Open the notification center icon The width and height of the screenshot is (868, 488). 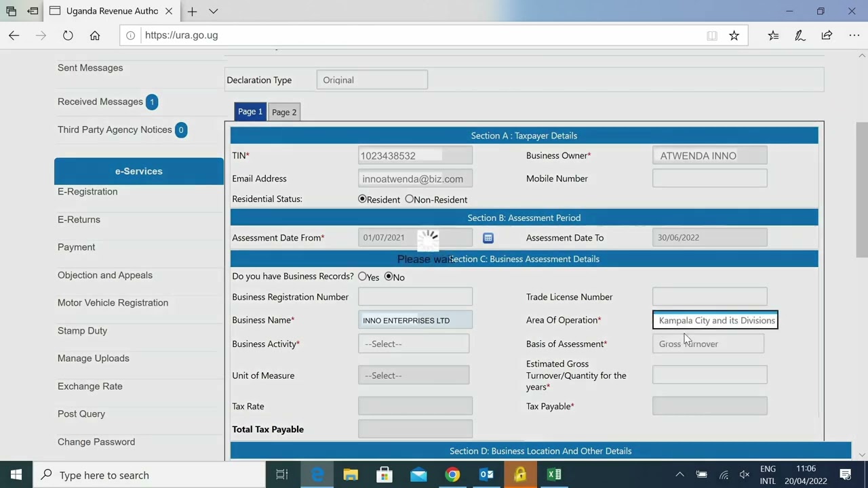846,475
